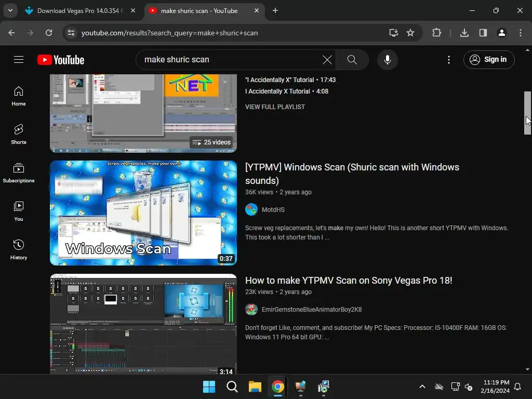The width and height of the screenshot is (532, 399).
Task: Expand hidden system tray icons chevron
Action: click(x=422, y=387)
